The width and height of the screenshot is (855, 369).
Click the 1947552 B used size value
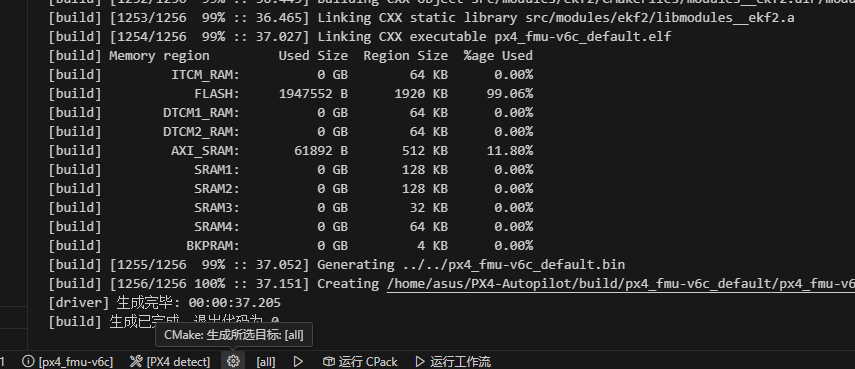click(x=313, y=94)
